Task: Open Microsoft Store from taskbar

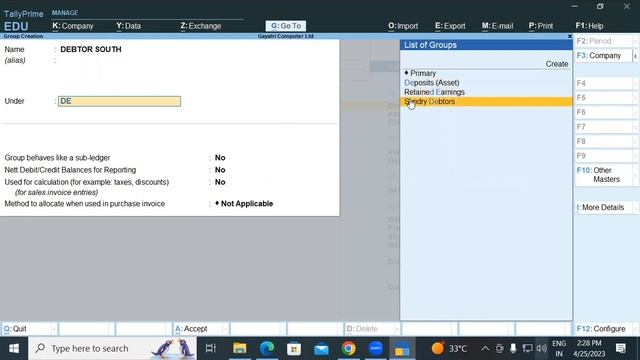Action: 294,348
